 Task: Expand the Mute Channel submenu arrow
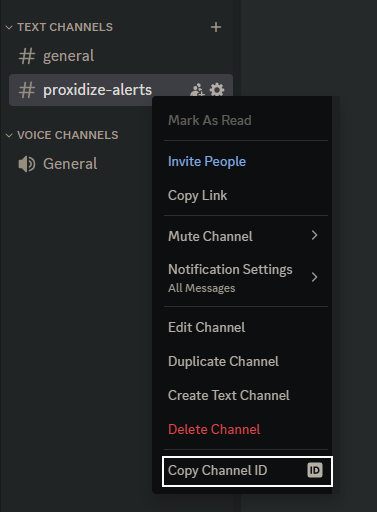(314, 235)
